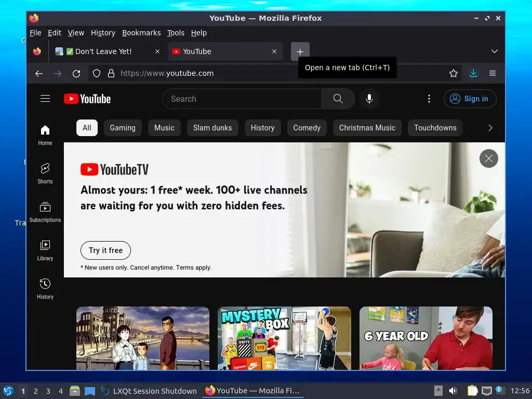
Task: Open removable media eject tray icon
Action: (x=438, y=391)
